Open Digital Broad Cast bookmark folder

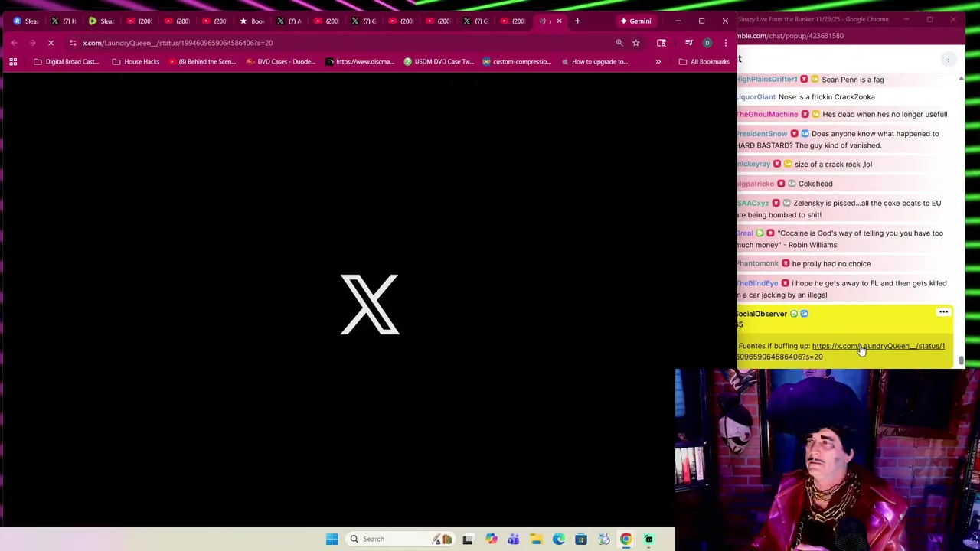pyautogui.click(x=67, y=61)
